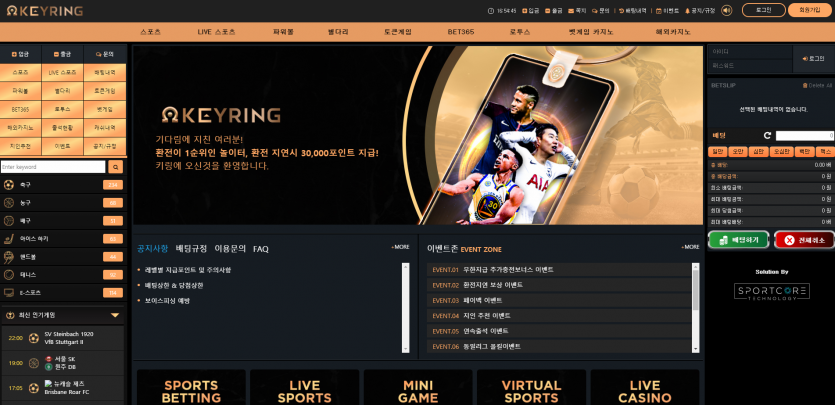Collapse the 최신 인기게임 dropdown arrow
Viewport: 835px width, 405px height.
pos(115,315)
